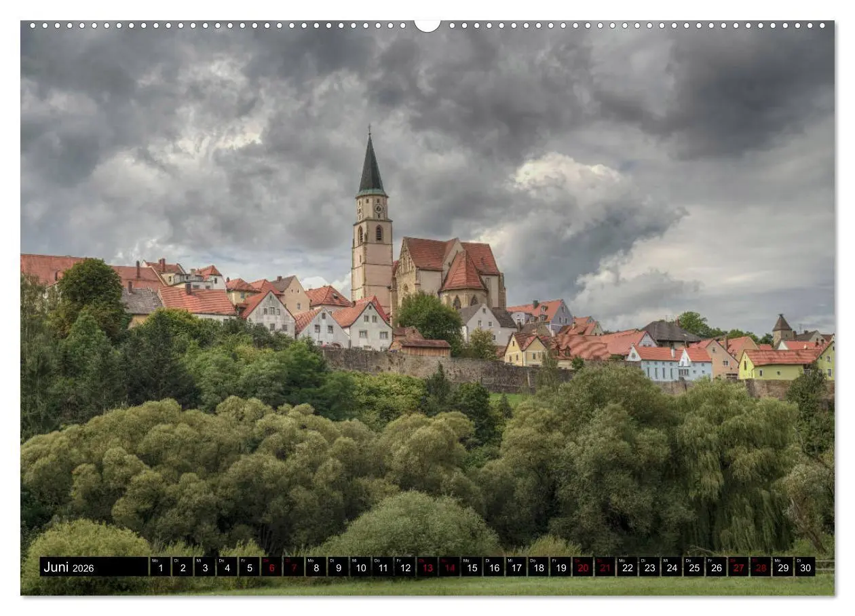Click date cell 1 under Mo
The image size is (855, 616).
(x=162, y=569)
